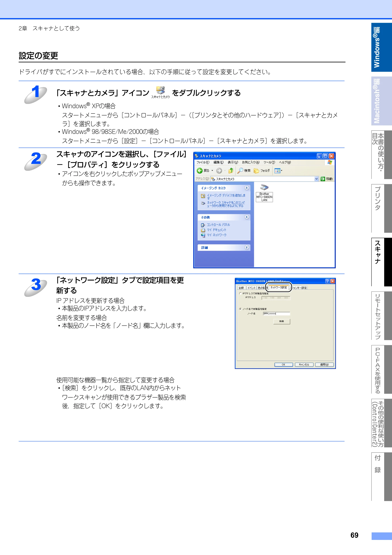Screen dimensions: 392x555
Task: Click the folder icon in the address bar
Action: [213, 179]
